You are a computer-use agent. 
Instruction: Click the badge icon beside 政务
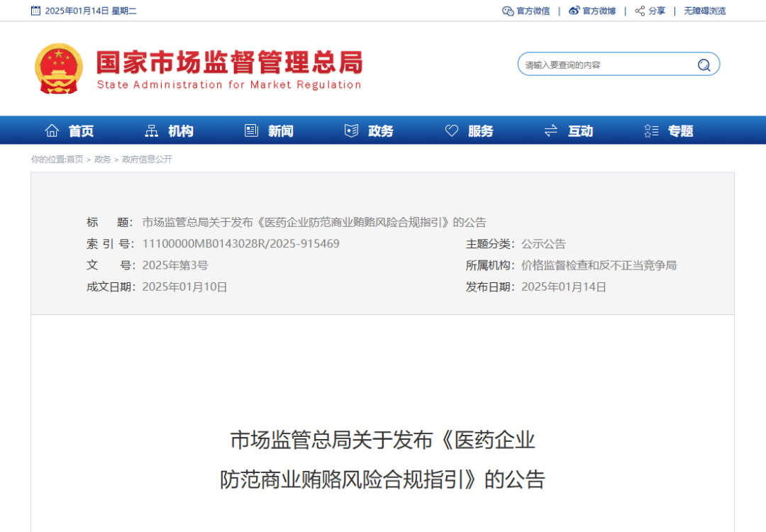[x=351, y=131]
